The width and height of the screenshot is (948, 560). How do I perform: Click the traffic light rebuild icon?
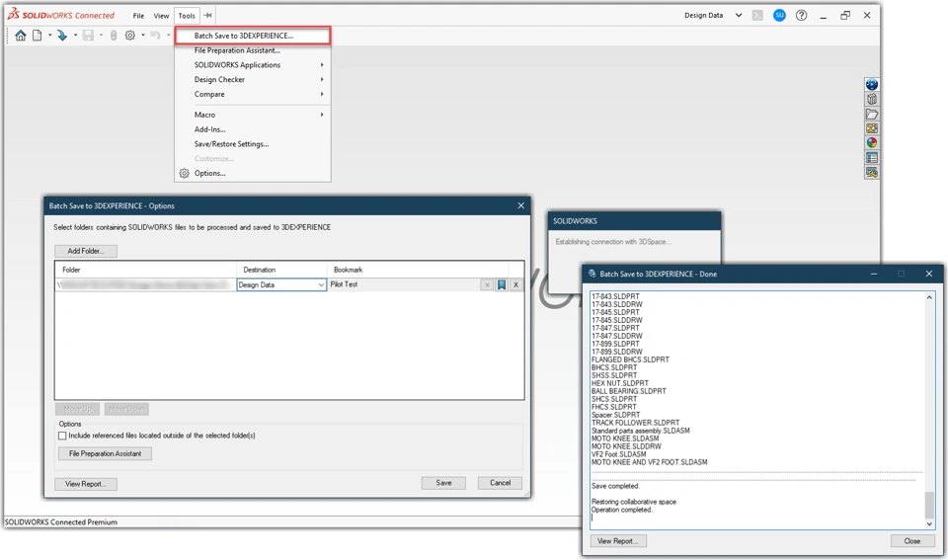coord(113,36)
